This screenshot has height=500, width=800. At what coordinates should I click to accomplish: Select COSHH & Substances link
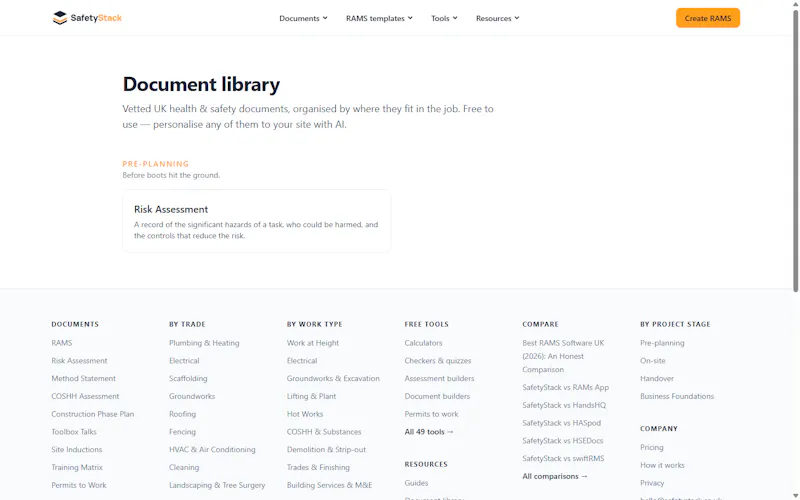324,432
